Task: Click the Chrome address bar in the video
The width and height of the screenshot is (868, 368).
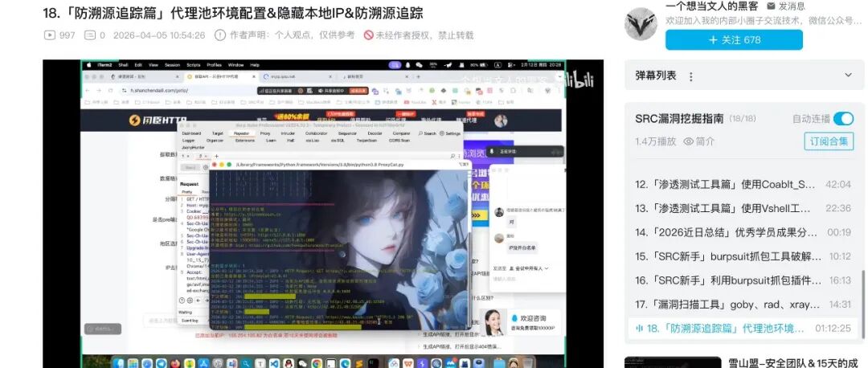Action: (x=188, y=90)
